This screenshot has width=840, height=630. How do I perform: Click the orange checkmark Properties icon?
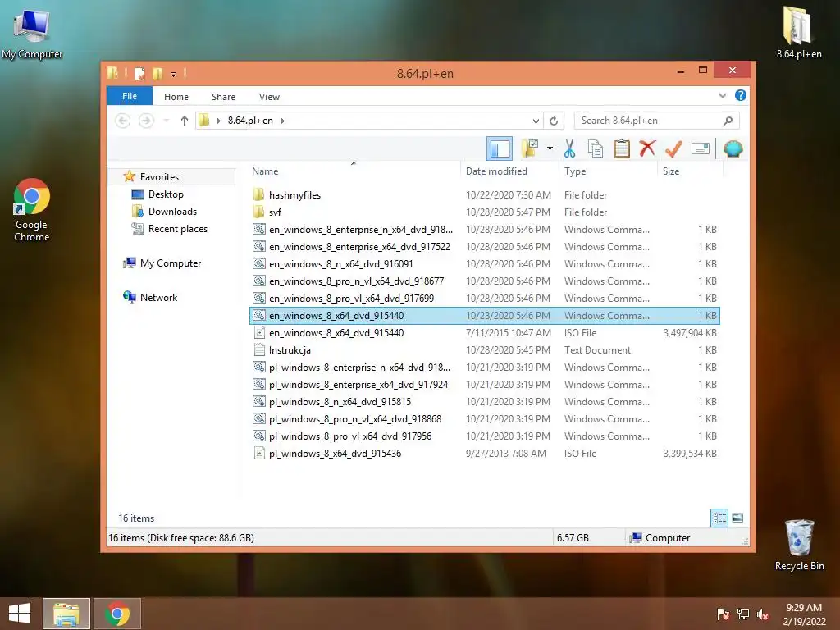click(x=673, y=148)
